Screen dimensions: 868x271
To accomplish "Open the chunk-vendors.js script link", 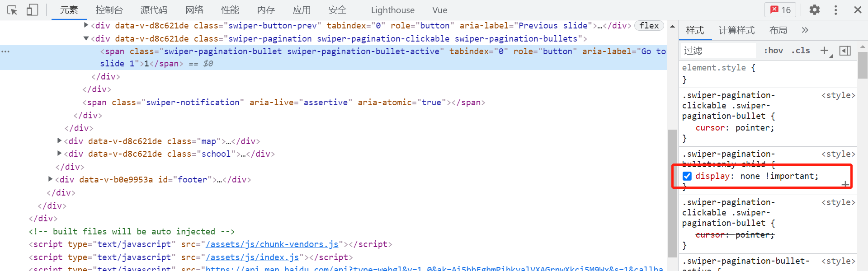I will [x=272, y=244].
